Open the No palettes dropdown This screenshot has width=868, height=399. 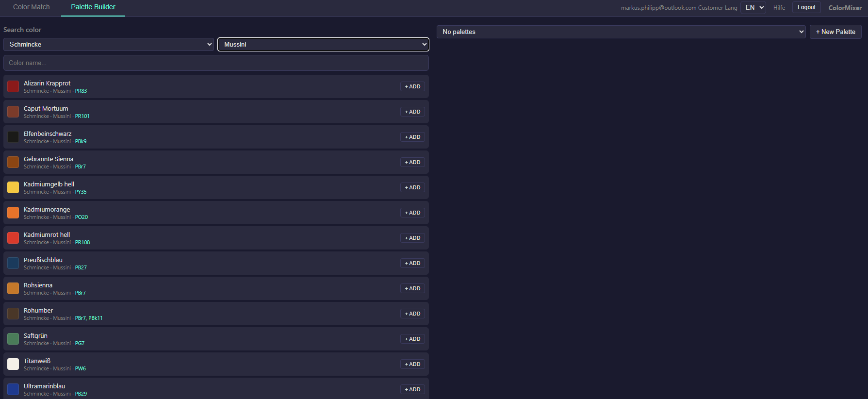coord(621,32)
